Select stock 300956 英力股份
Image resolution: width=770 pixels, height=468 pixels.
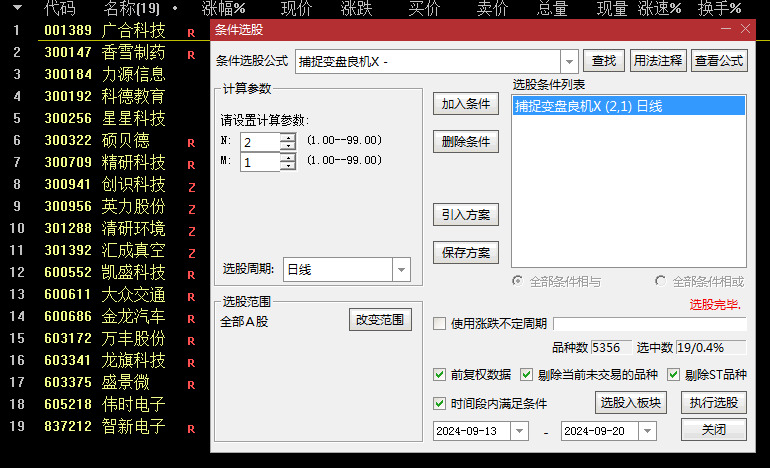click(x=105, y=206)
